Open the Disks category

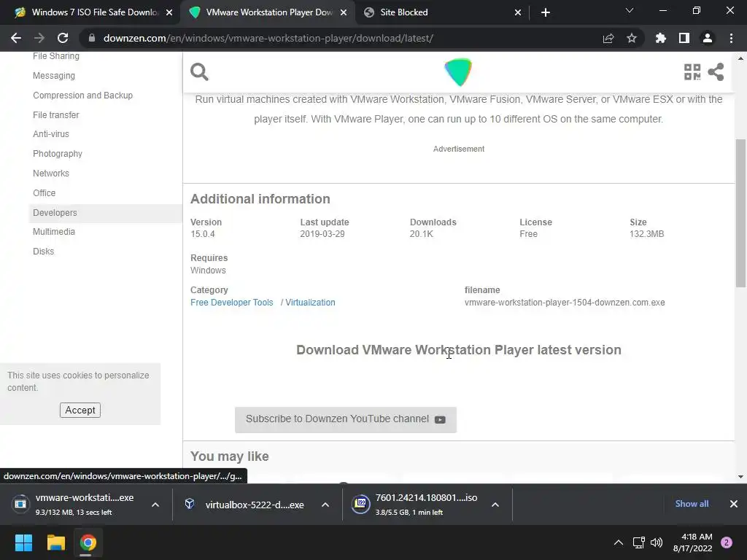pos(43,252)
